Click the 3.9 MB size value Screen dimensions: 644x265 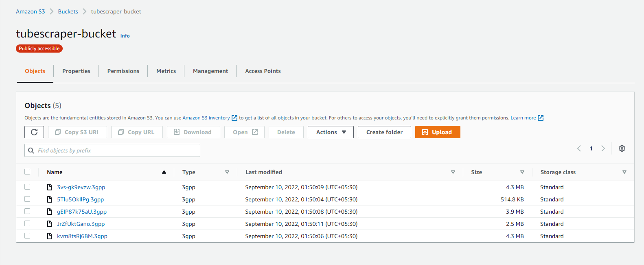(515, 212)
